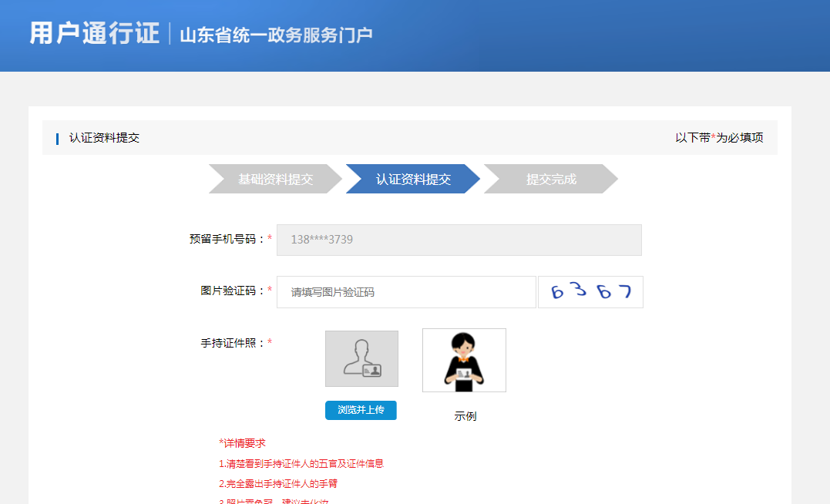Screen dimensions: 830x504
Task: Select the 提交完成 step
Action: pos(550,178)
